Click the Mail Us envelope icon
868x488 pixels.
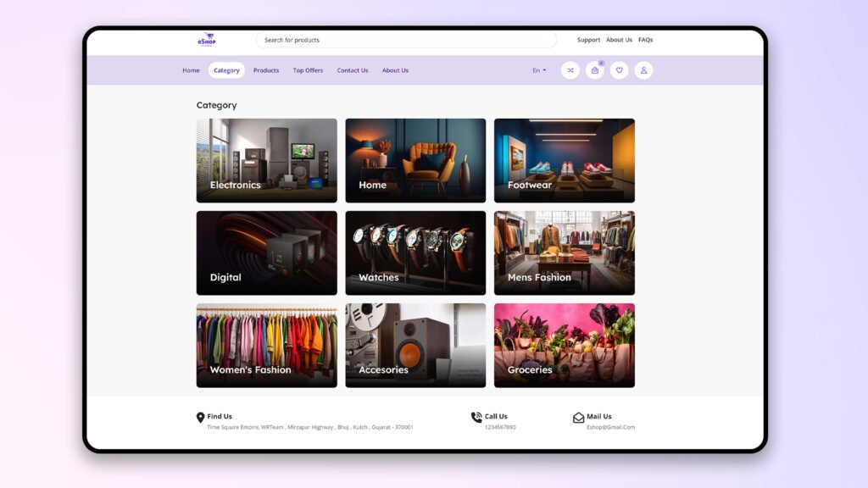[578, 417]
